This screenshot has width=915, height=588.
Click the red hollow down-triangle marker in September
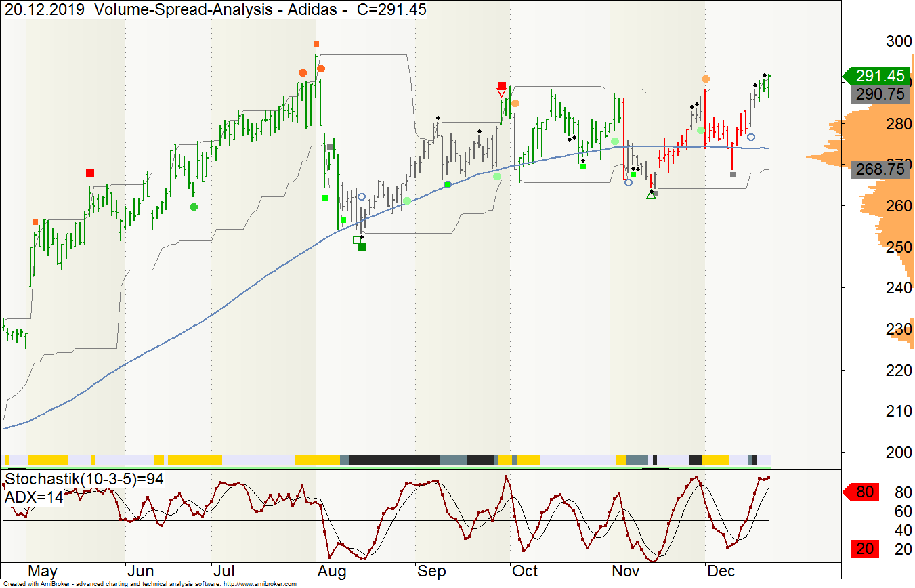coord(501,93)
